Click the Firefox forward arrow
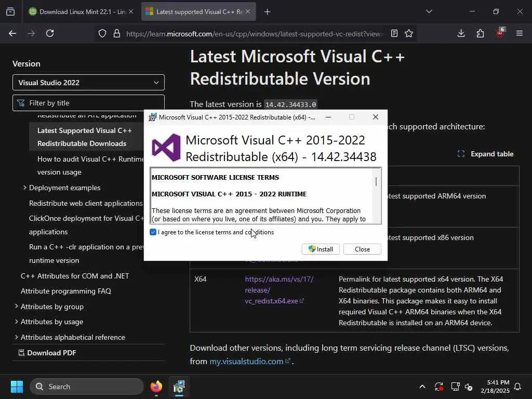Image resolution: width=532 pixels, height=399 pixels. (31, 33)
